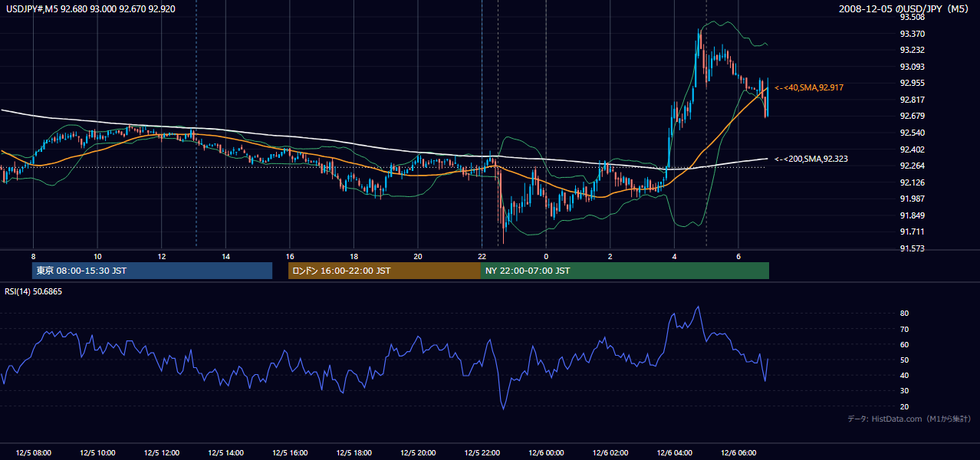
Task: Click price axis label 91.711
Action: coord(912,232)
